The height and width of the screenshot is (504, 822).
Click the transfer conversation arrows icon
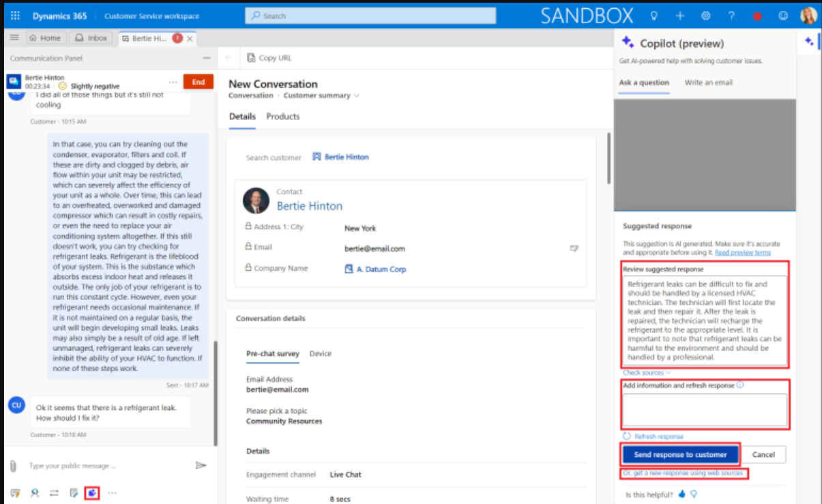pos(54,492)
